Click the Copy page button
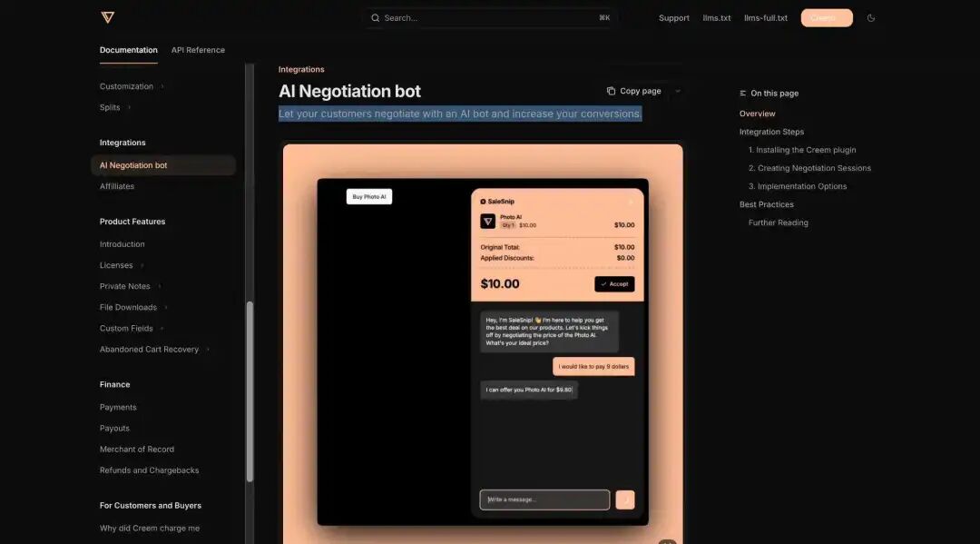Image resolution: width=980 pixels, height=544 pixels. [x=634, y=92]
